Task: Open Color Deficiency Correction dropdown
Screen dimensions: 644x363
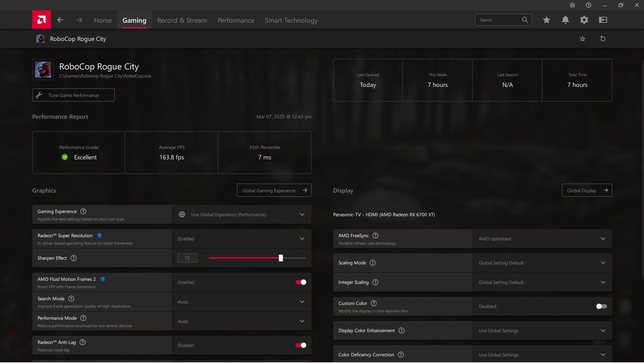Action: 543,354
